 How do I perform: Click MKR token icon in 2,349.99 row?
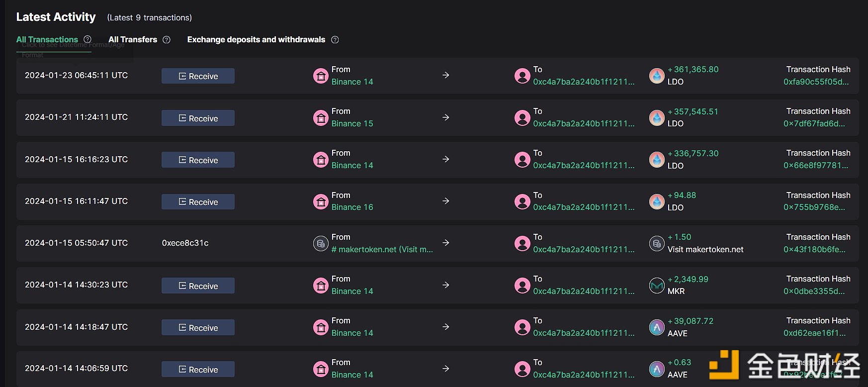(x=657, y=285)
